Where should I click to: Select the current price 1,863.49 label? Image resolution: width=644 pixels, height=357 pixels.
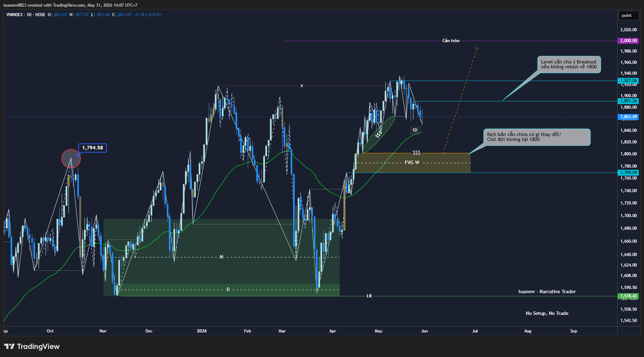point(628,117)
